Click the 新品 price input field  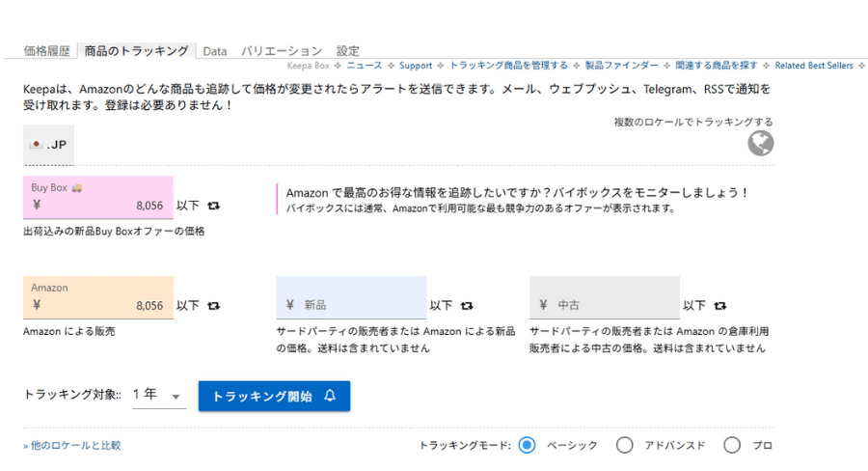pos(351,305)
